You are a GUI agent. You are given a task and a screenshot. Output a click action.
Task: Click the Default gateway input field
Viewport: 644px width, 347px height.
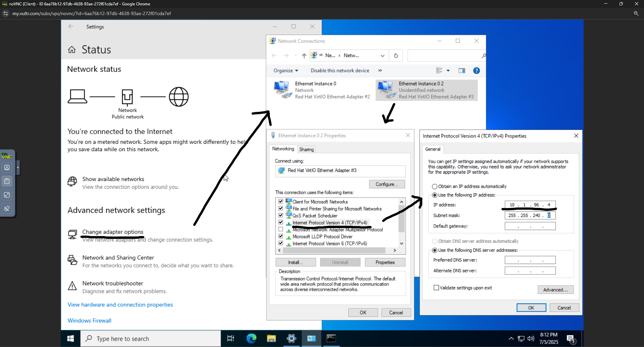[x=530, y=226]
